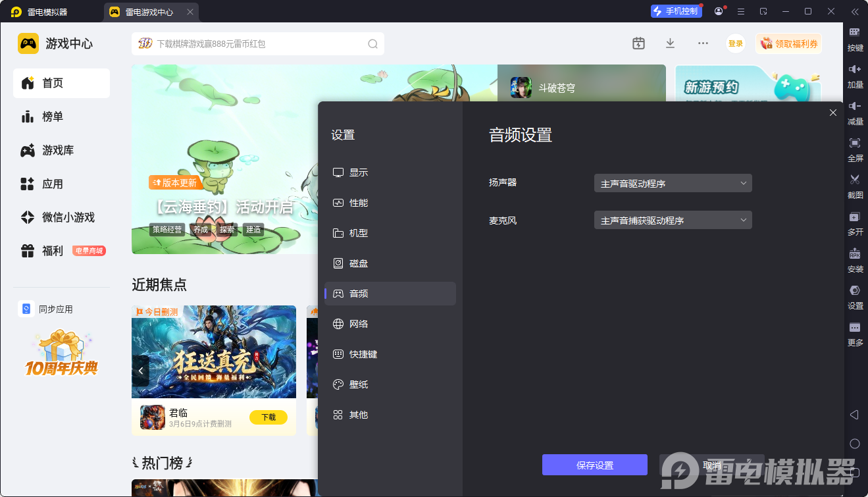Open 磁盘 disk settings
Image resolution: width=868 pixels, height=497 pixels.
390,263
